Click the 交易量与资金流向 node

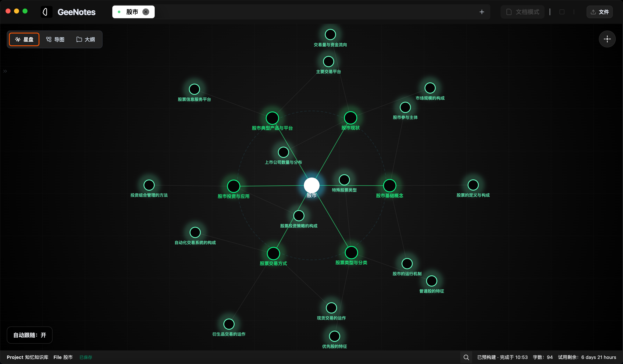click(330, 35)
